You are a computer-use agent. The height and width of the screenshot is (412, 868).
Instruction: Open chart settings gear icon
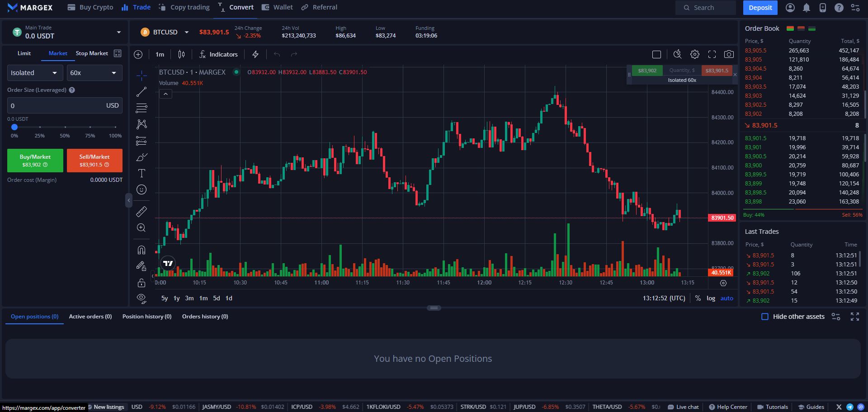[x=695, y=54]
